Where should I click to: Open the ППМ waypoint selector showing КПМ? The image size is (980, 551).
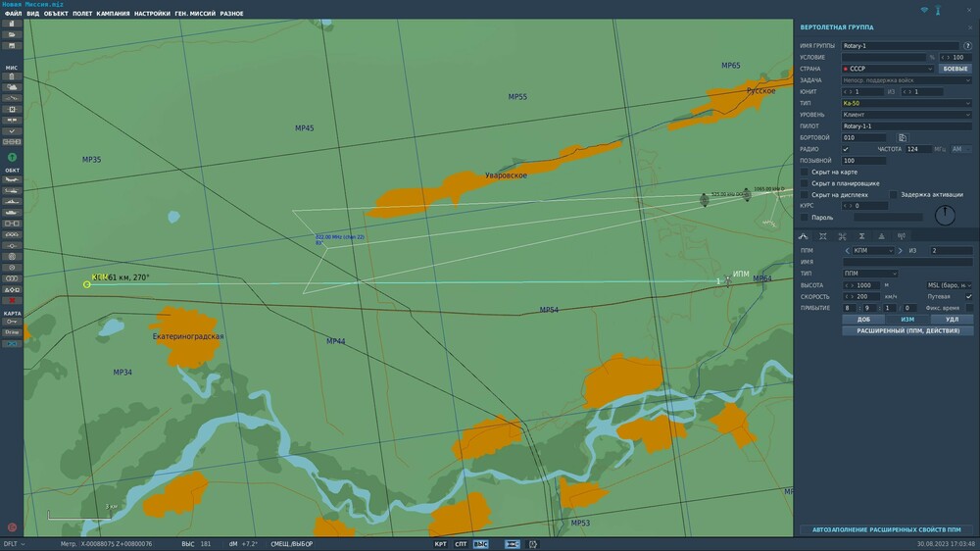[x=874, y=251]
